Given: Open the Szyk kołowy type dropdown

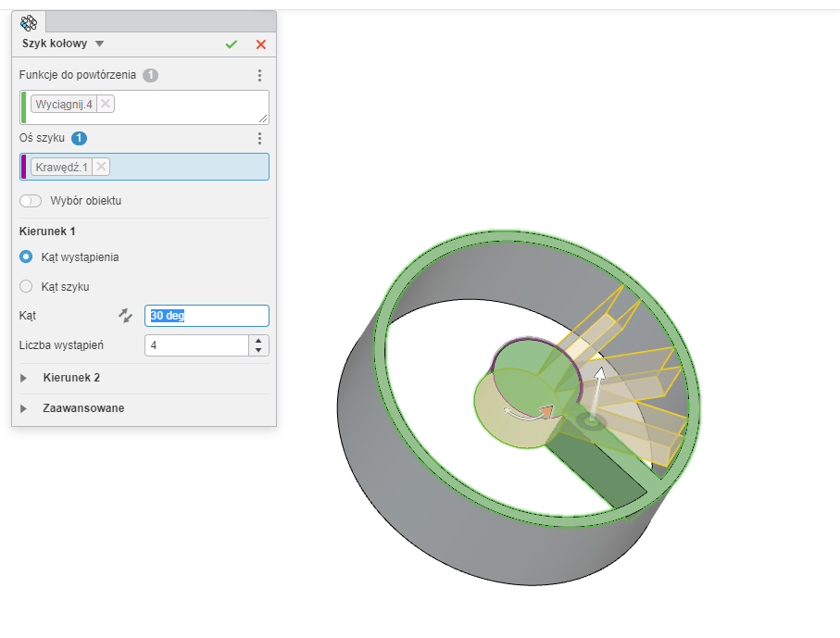Looking at the screenshot, I should 100,44.
